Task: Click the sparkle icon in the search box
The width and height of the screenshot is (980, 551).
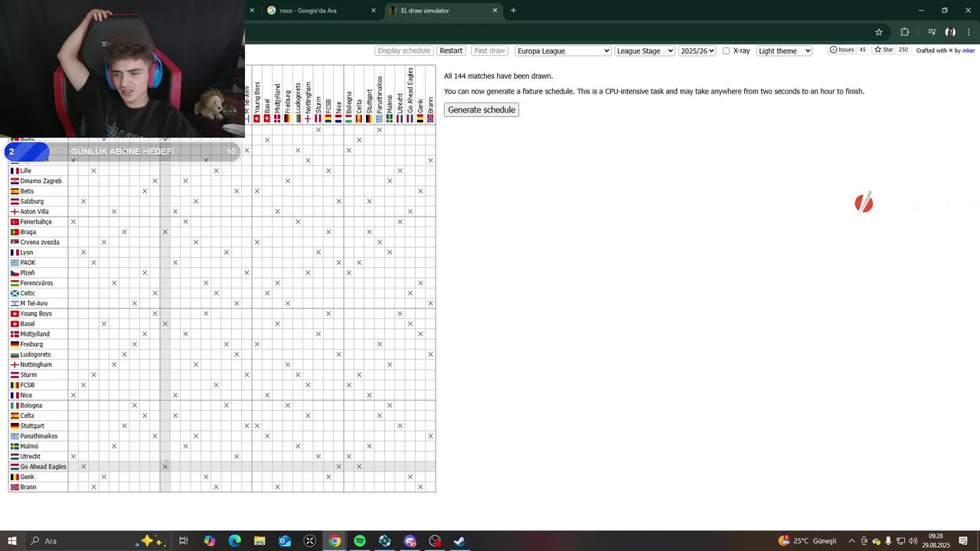Action: pyautogui.click(x=149, y=541)
